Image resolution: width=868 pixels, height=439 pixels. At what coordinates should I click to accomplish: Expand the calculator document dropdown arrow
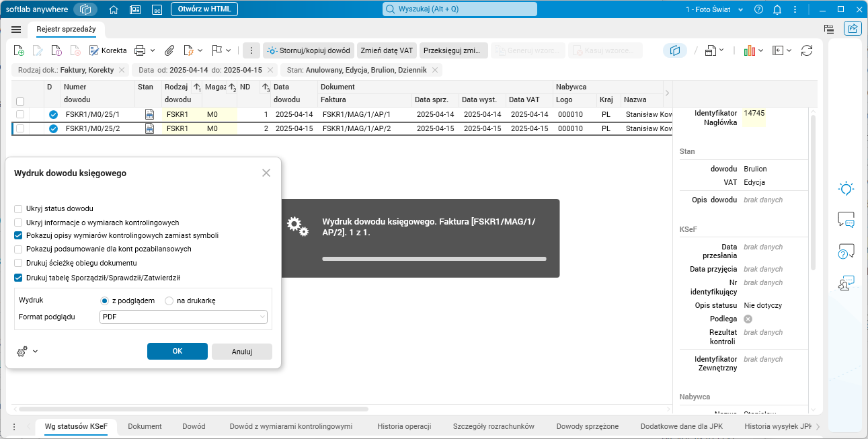pos(721,50)
